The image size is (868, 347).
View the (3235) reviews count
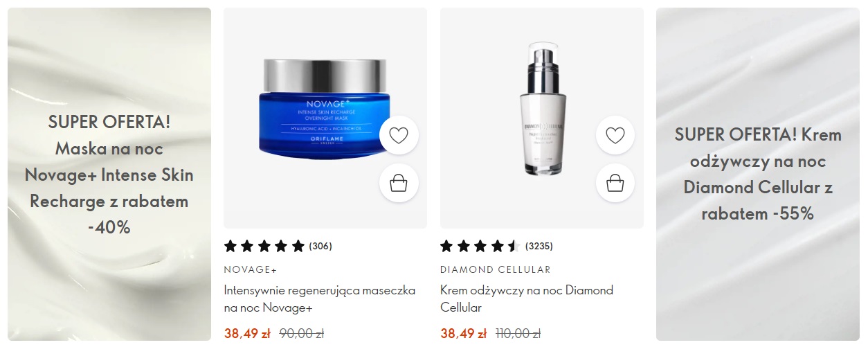539,246
